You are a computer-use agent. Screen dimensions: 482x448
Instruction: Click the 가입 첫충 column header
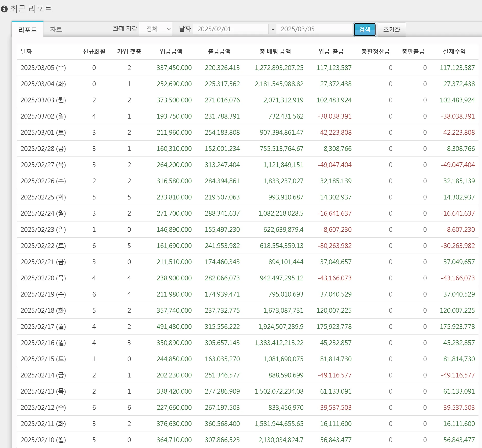coord(129,52)
